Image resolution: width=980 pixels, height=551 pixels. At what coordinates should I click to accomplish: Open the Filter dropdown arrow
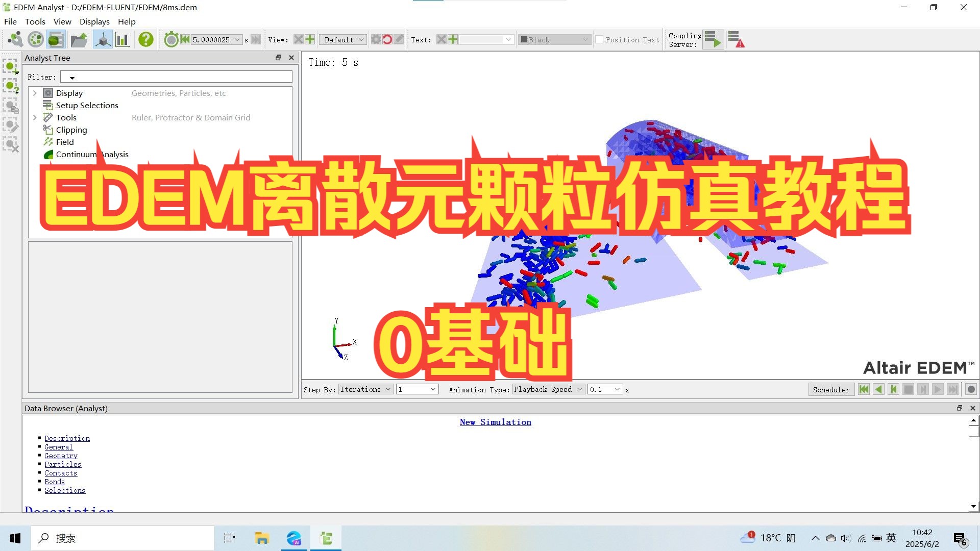72,78
